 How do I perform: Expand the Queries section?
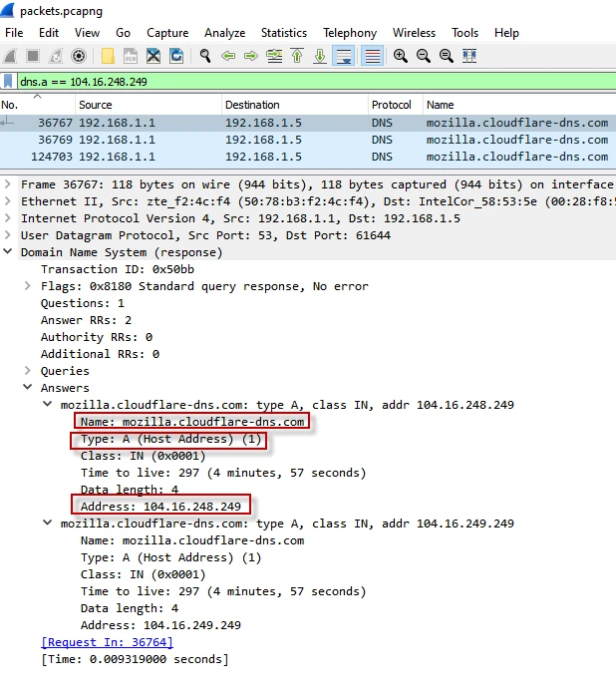28,371
